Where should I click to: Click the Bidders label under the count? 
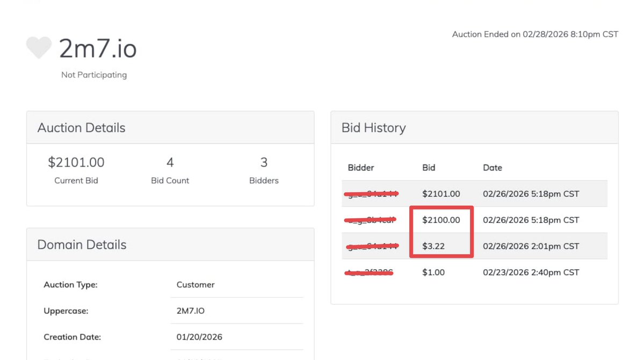(x=264, y=181)
